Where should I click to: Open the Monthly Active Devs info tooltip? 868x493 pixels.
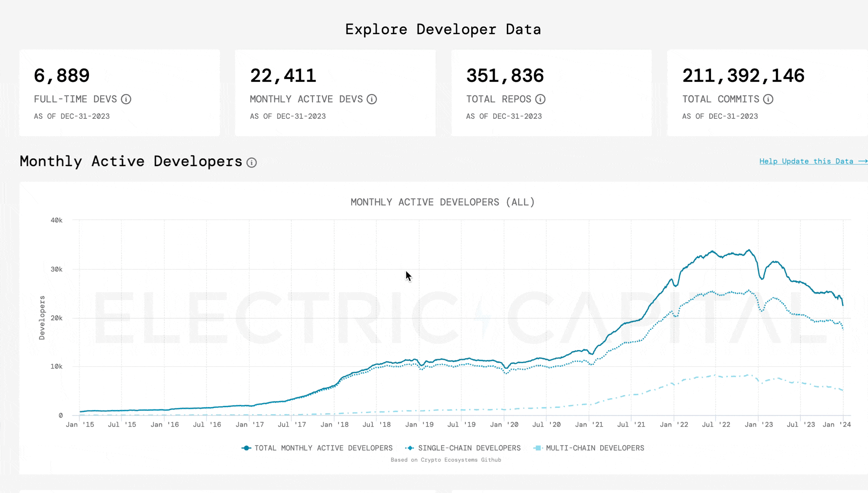tap(372, 99)
